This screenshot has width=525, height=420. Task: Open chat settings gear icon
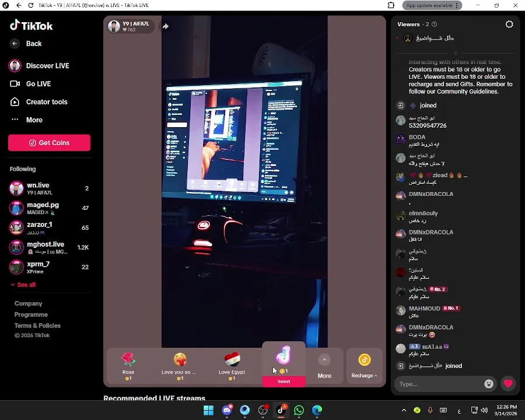[509, 24]
